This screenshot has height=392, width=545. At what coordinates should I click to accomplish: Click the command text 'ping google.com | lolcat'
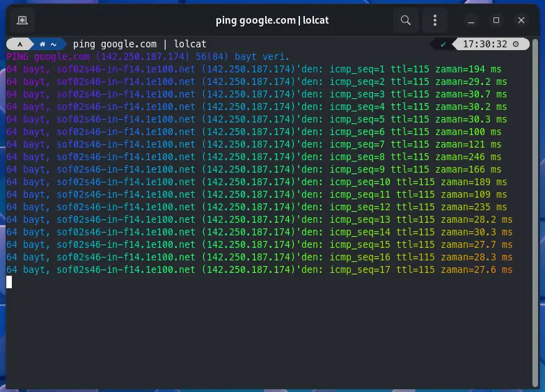[139, 44]
